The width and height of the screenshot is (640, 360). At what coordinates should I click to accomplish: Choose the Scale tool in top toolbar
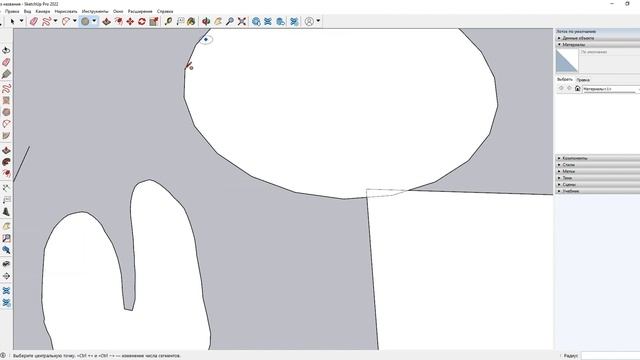click(154, 21)
